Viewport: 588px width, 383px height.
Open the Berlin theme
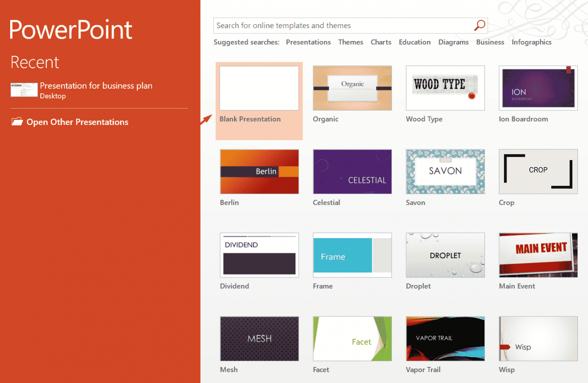259,171
